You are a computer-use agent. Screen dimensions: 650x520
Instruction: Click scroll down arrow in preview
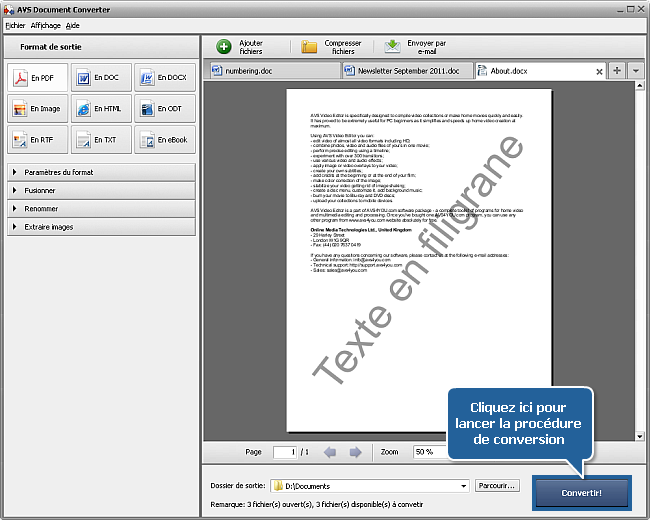(640, 436)
